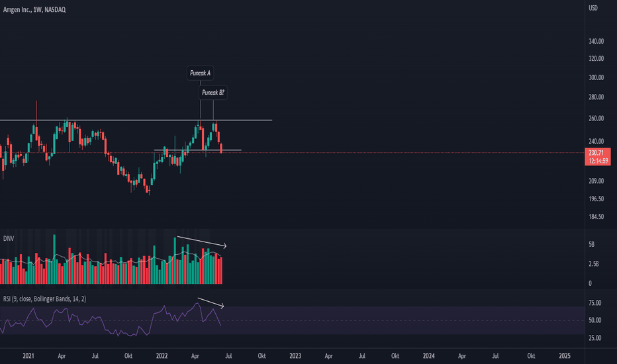Open the RSI indicator label settings
This screenshot has width=617, height=364.
click(x=44, y=299)
